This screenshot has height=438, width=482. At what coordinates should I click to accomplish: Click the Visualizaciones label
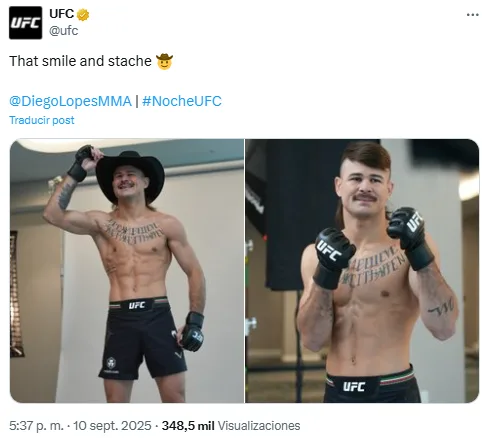[x=259, y=426]
